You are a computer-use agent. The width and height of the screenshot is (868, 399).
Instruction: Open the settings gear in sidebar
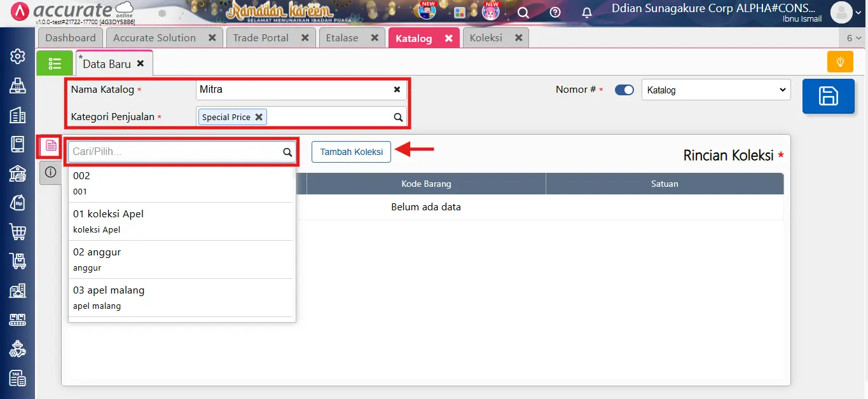[18, 56]
